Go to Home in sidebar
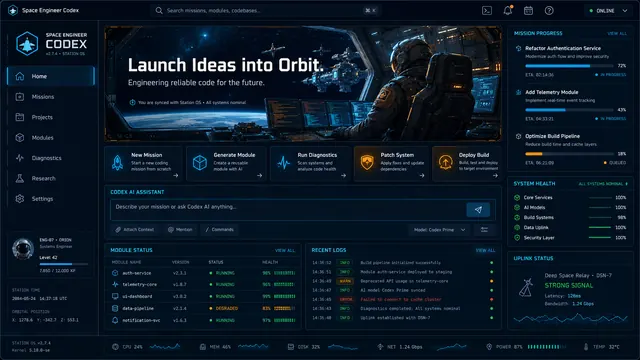The image size is (640, 360). pyautogui.click(x=51, y=76)
